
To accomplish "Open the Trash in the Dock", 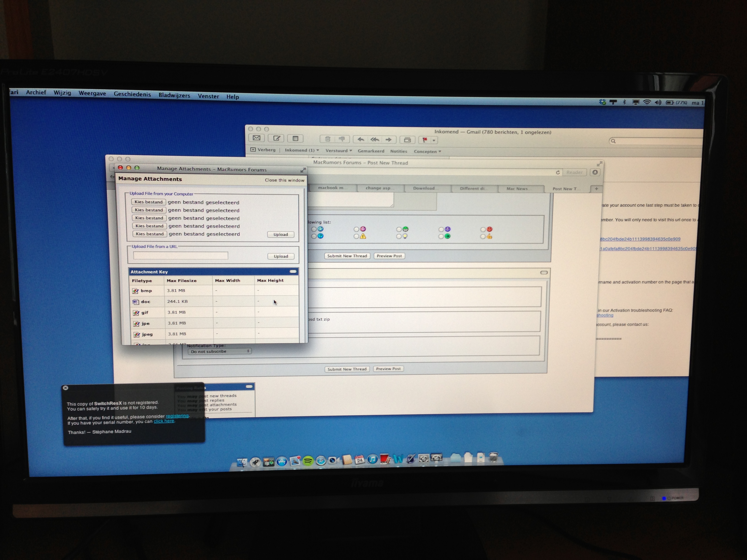I will tap(494, 457).
